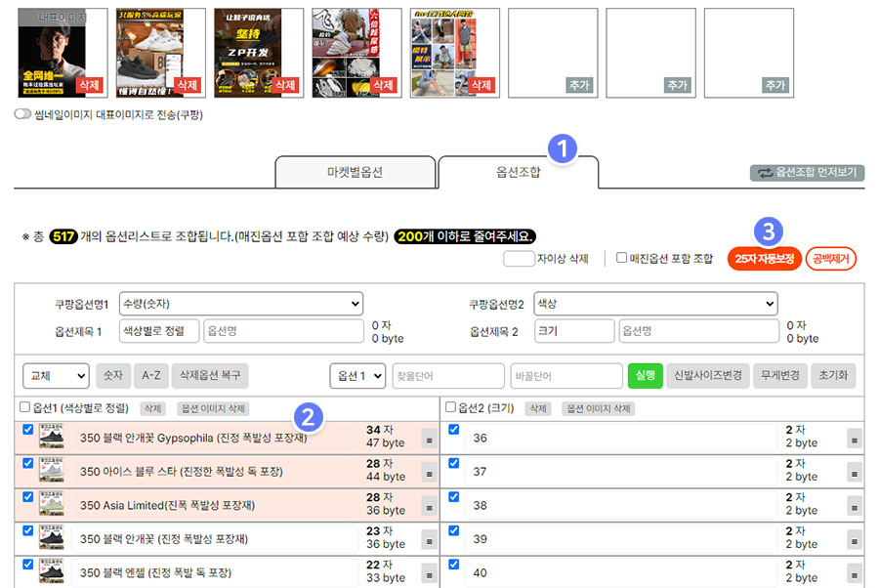Image resolution: width=879 pixels, height=588 pixels.
Task: Toggle 썸네일이미지 대표이미지로 전송 switch
Action: point(22,114)
